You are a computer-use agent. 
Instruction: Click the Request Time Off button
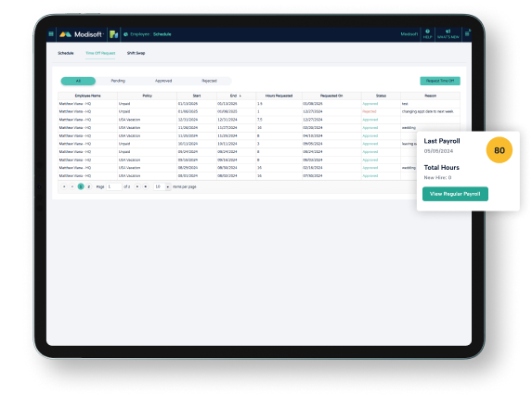pyautogui.click(x=440, y=81)
